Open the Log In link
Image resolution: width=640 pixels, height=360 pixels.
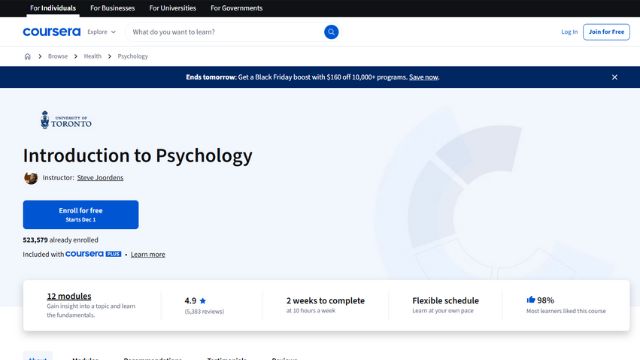click(569, 32)
